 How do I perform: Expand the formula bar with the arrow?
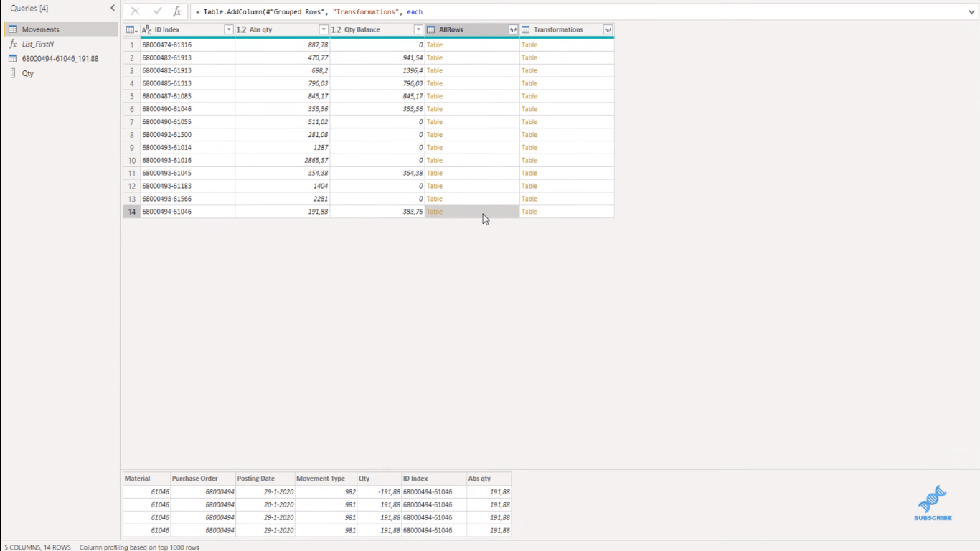coord(971,12)
